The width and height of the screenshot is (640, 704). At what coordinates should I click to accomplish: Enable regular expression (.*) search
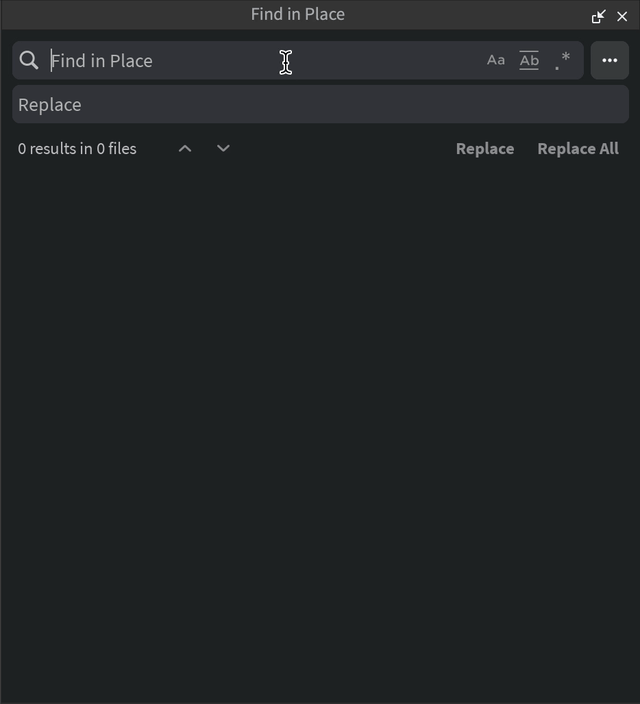coord(563,61)
